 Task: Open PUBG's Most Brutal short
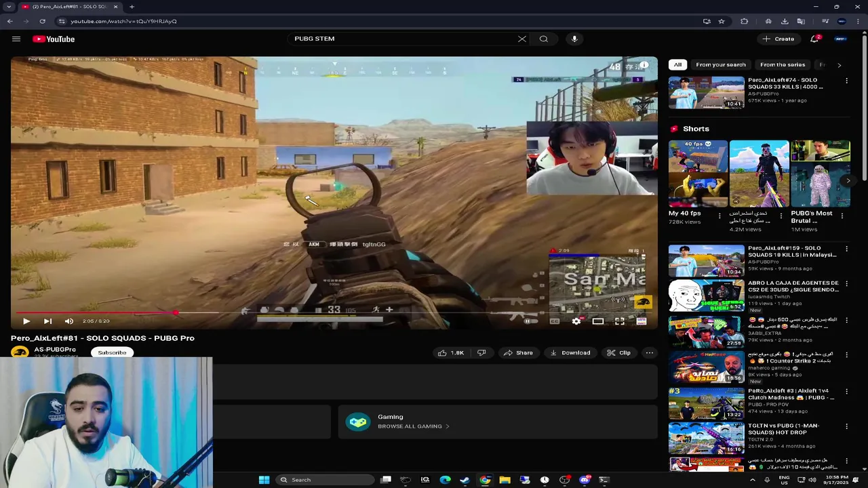[x=820, y=173]
